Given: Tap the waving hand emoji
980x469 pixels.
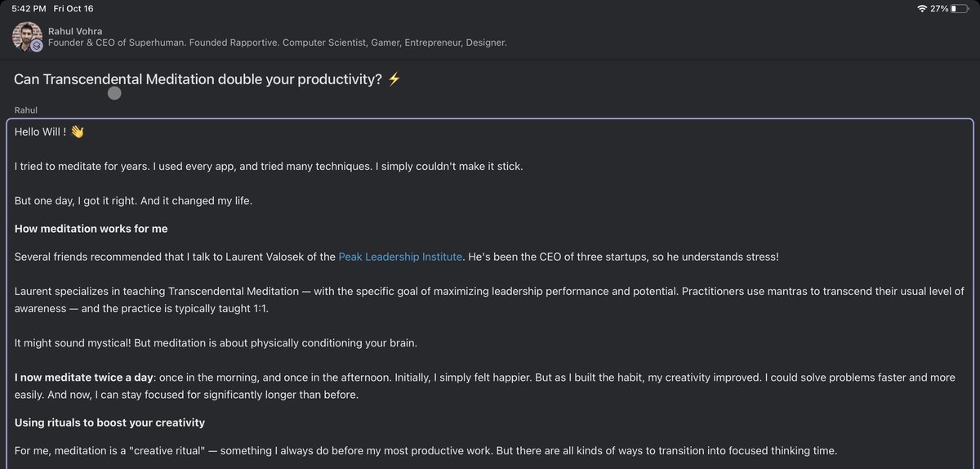Looking at the screenshot, I should [78, 132].
